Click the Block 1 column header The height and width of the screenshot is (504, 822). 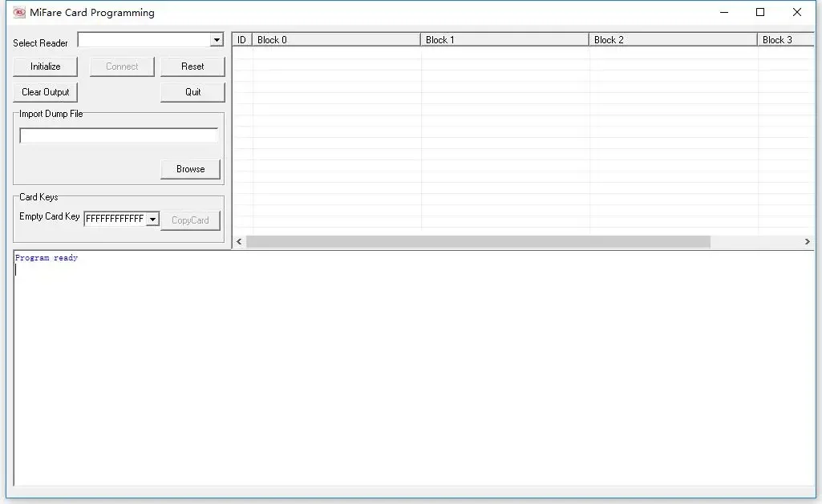coord(505,40)
